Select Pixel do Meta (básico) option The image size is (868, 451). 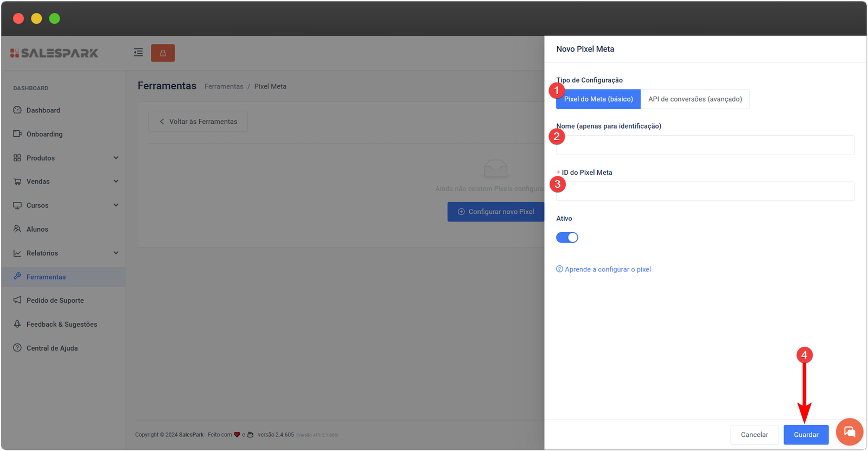pos(598,99)
